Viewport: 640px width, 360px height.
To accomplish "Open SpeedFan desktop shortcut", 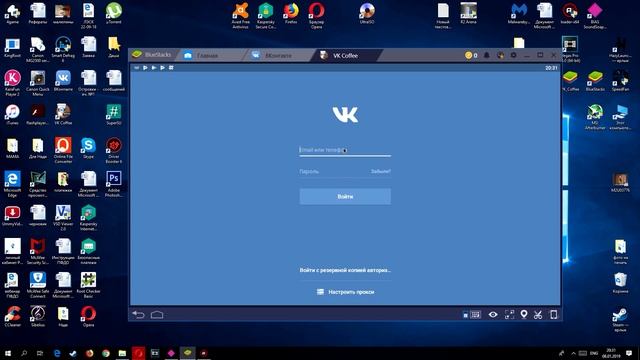I will coord(620,81).
